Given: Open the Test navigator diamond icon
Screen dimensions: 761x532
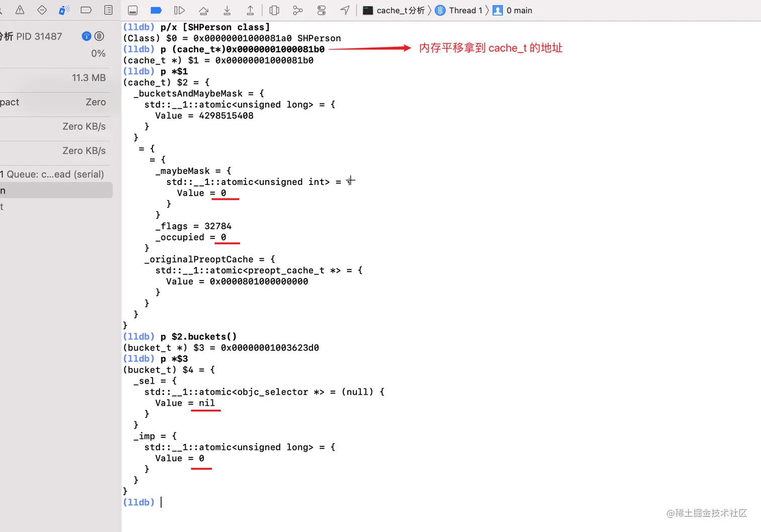Looking at the screenshot, I should coord(42,10).
